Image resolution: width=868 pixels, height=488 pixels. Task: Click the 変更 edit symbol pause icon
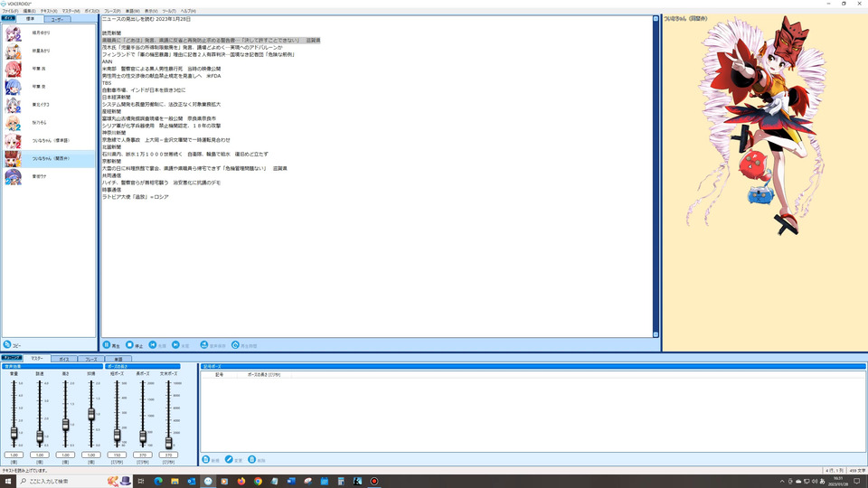229,459
